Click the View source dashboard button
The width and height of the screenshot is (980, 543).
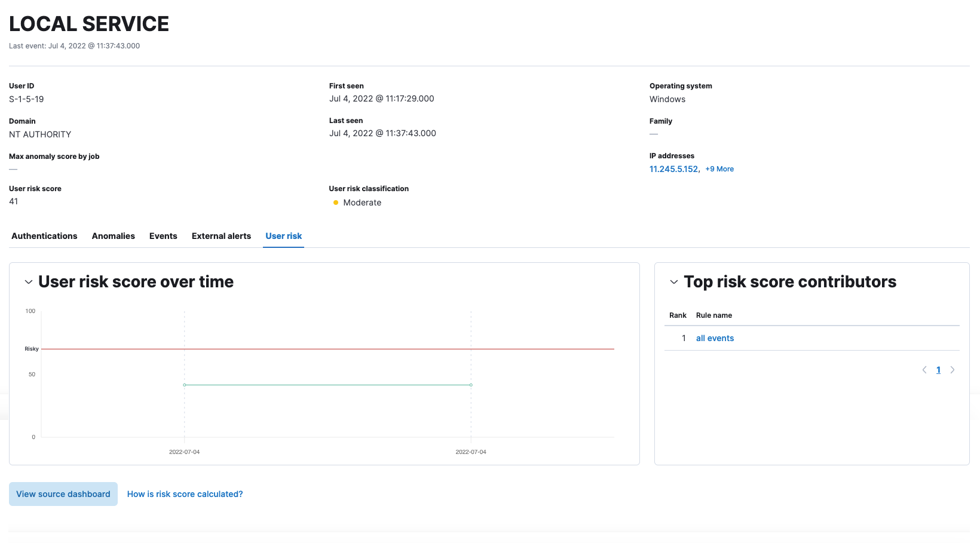[63, 494]
